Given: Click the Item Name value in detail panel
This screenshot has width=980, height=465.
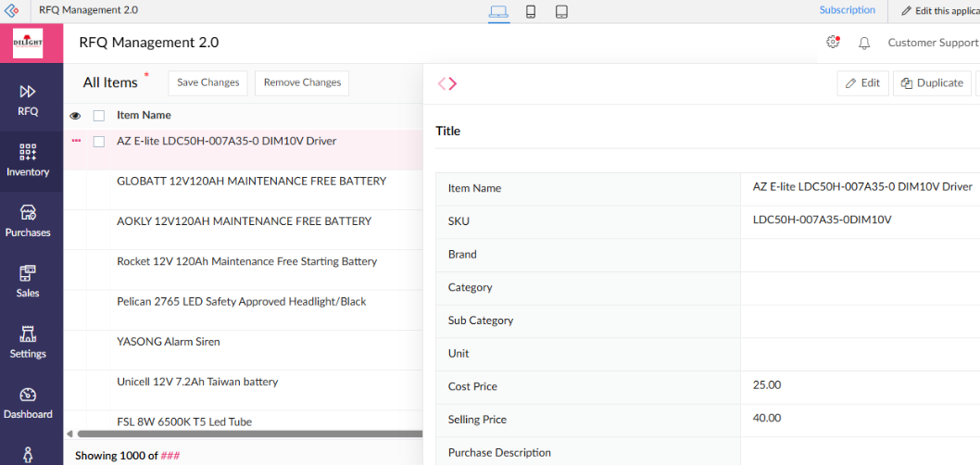Looking at the screenshot, I should click(862, 187).
